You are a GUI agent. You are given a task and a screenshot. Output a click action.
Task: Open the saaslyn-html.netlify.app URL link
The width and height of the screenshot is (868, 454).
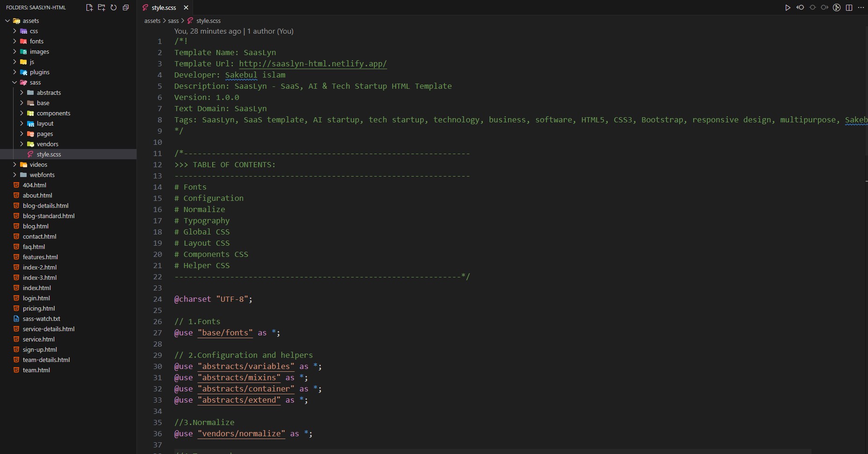pos(313,64)
